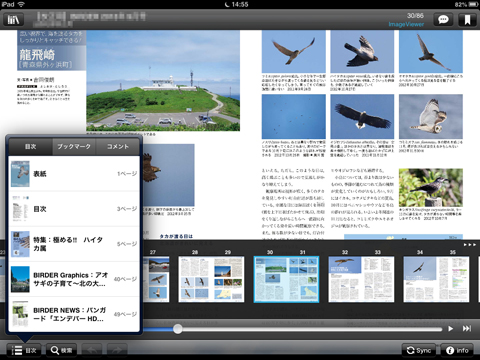Select the pages 30-31 highlighted thumbnail
Viewport: 480px width, 360px height.
(x=286, y=279)
